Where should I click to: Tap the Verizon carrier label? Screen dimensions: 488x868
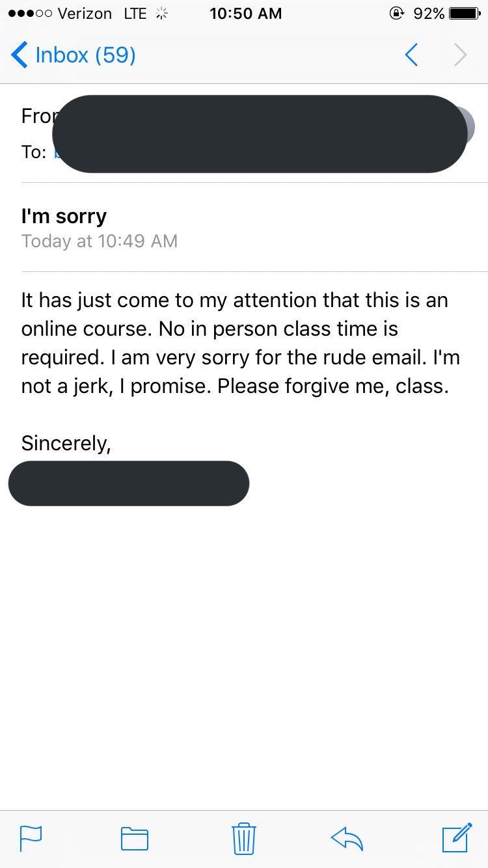(x=85, y=13)
